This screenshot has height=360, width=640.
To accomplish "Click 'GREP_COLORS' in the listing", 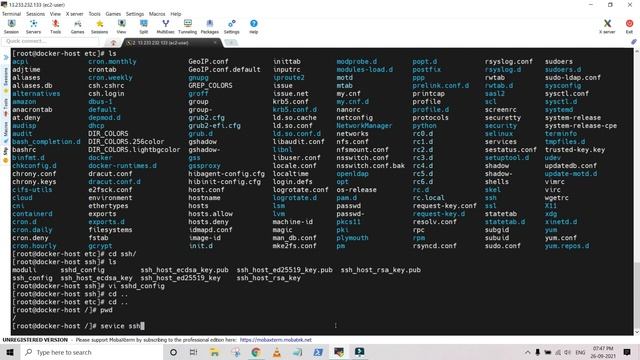I will coord(210,86).
